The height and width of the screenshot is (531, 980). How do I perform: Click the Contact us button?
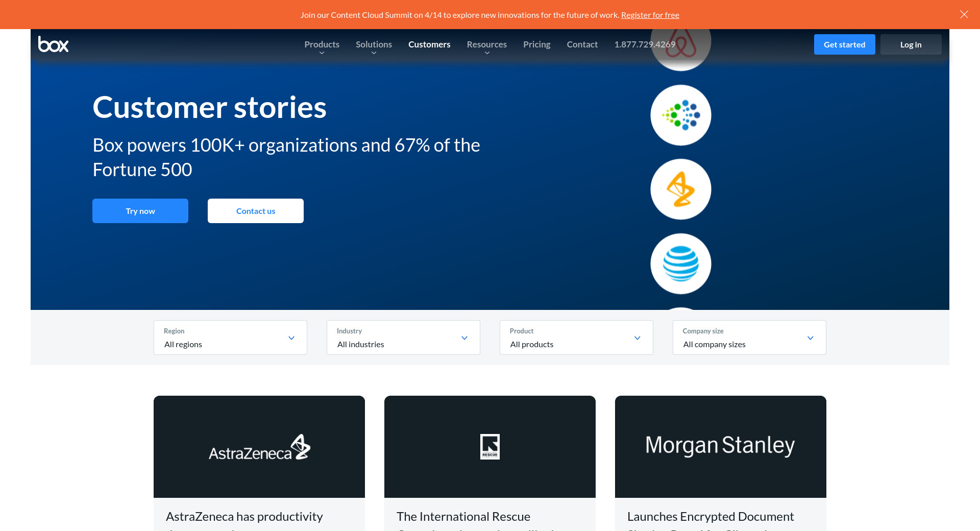255,211
